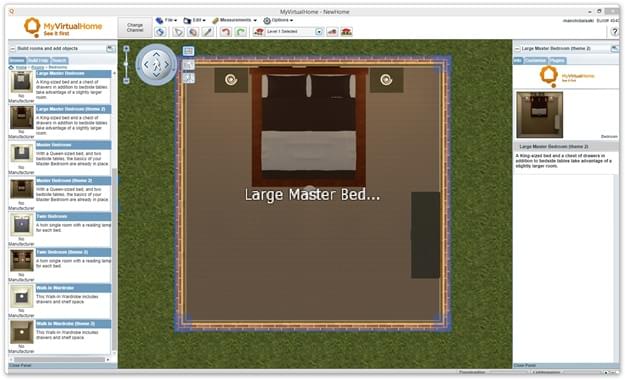The image size is (625, 380).
Task: Open the File menu
Action: click(x=167, y=20)
